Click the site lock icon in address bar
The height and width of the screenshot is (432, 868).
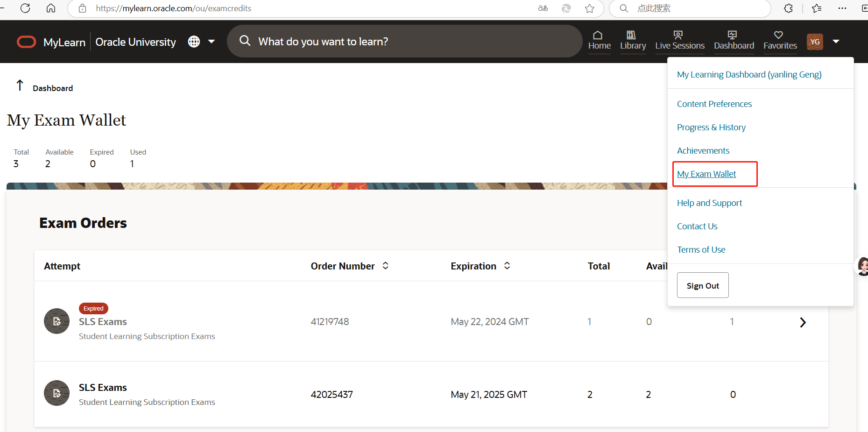click(83, 8)
